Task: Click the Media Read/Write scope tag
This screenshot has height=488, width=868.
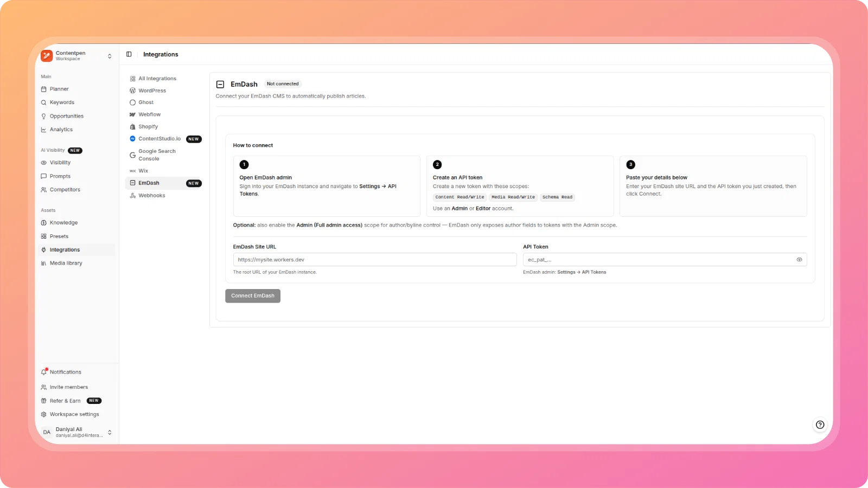Action: [513, 197]
